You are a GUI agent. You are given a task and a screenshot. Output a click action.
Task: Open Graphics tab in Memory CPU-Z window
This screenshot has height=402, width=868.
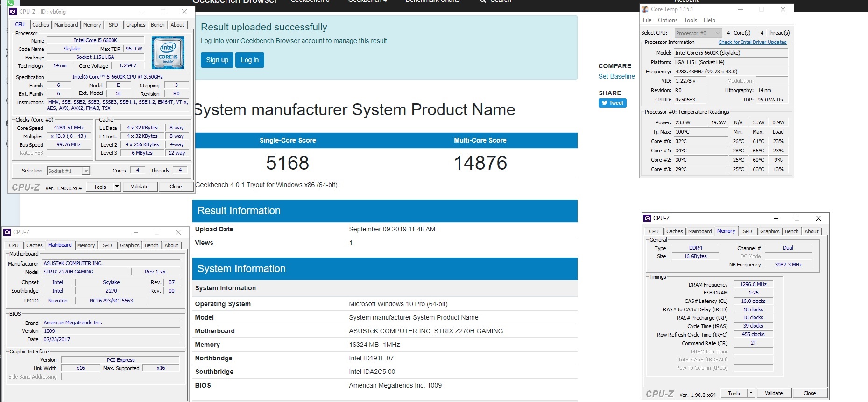[770, 231]
